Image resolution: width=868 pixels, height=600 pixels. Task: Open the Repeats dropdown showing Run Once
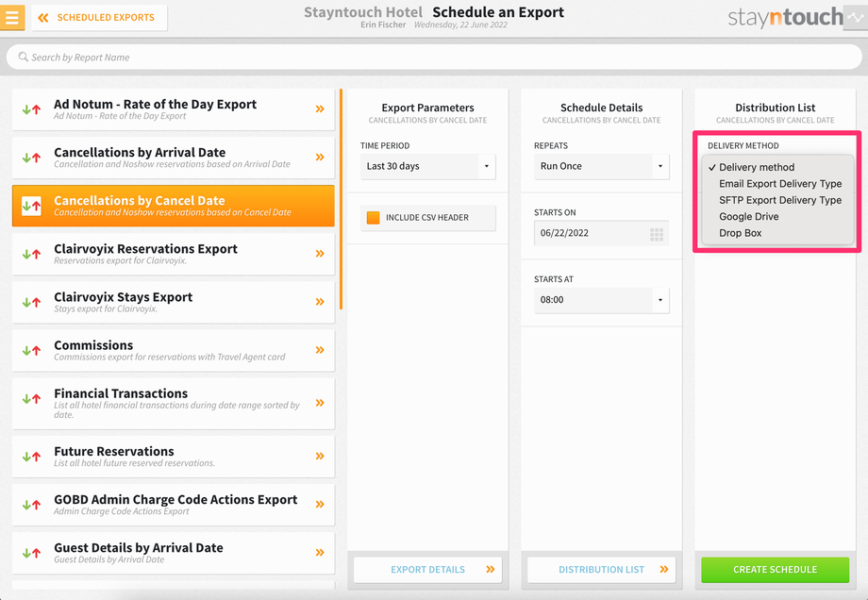click(x=602, y=166)
